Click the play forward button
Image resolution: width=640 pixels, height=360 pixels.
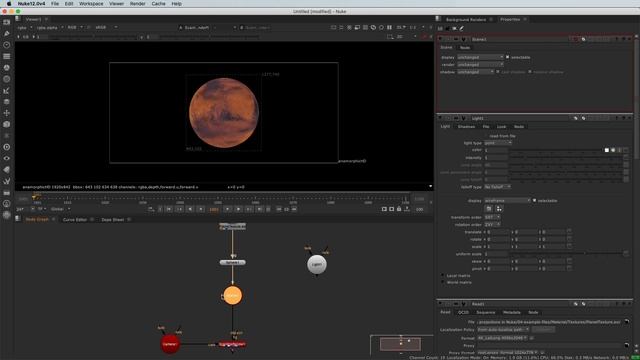pos(238,209)
